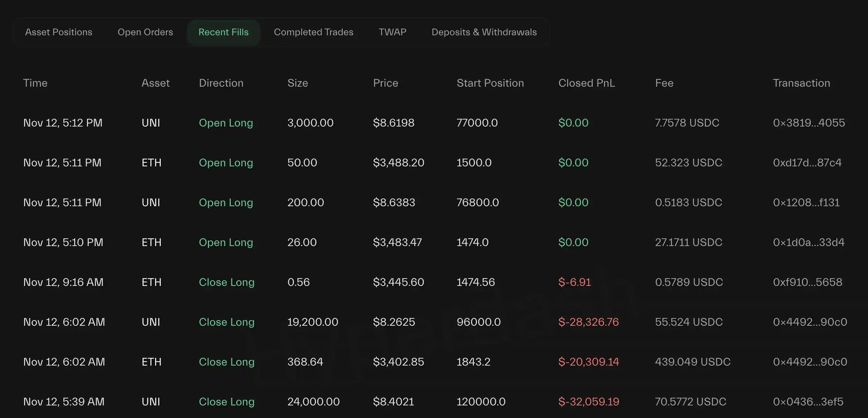Image resolution: width=868 pixels, height=418 pixels.
Task: Click the Closed PnL column header
Action: [586, 83]
